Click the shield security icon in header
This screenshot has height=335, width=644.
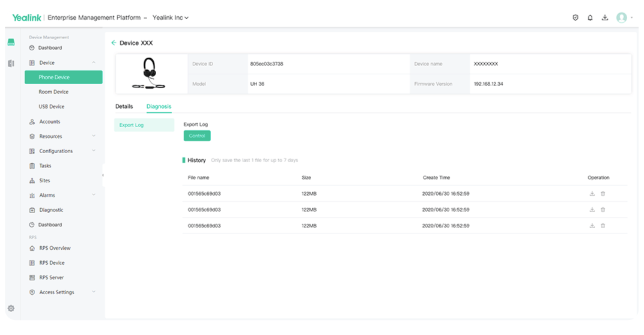pyautogui.click(x=576, y=17)
